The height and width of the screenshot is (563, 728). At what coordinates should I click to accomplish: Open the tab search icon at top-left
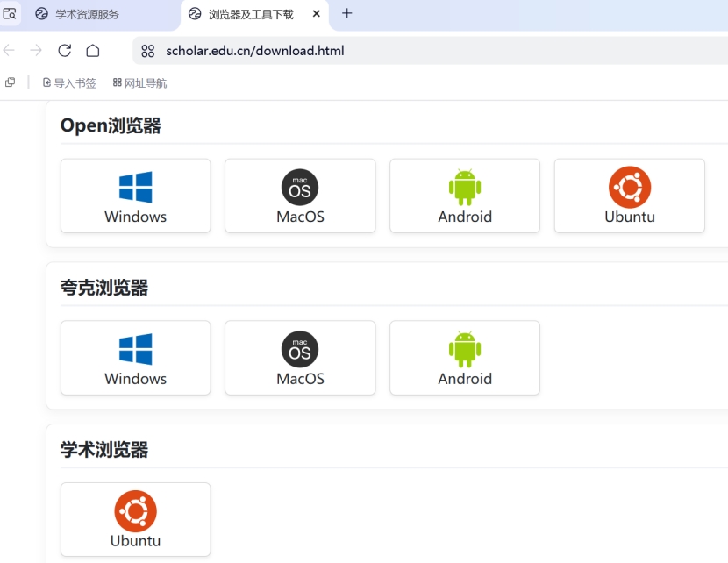tap(10, 14)
